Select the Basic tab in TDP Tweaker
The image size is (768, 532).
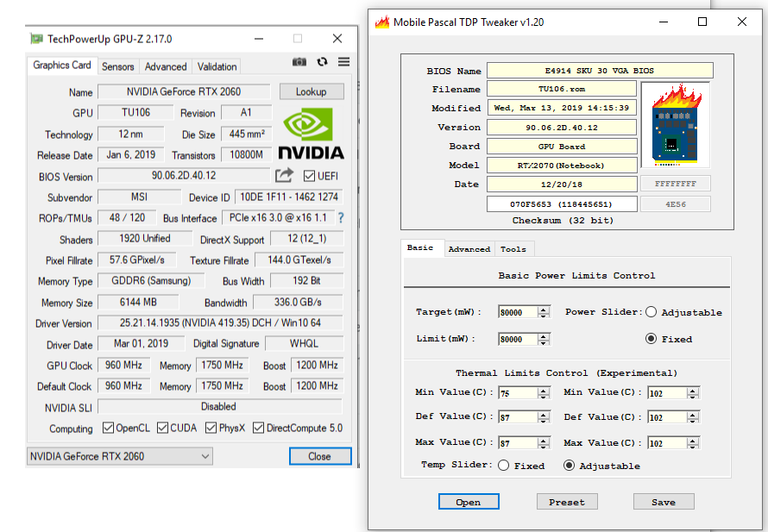tap(420, 247)
